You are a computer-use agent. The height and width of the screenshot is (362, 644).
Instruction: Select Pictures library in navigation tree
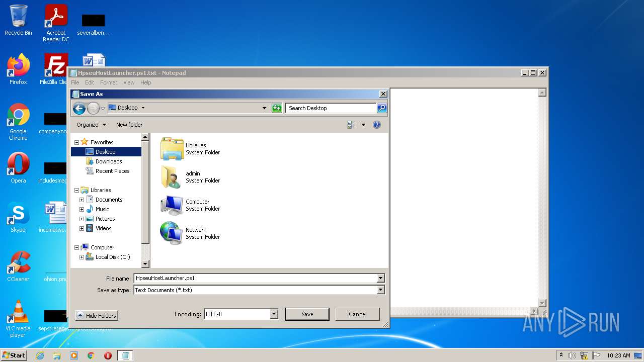(x=105, y=219)
